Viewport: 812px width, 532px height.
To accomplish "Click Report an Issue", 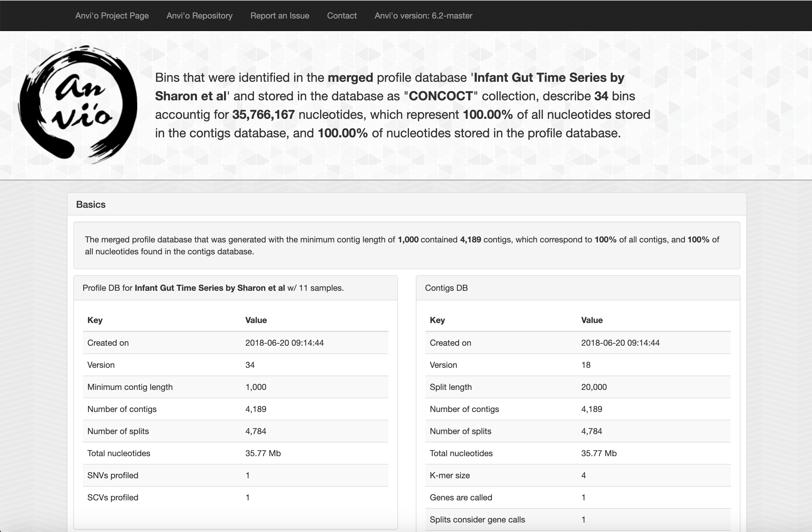I will click(x=280, y=16).
